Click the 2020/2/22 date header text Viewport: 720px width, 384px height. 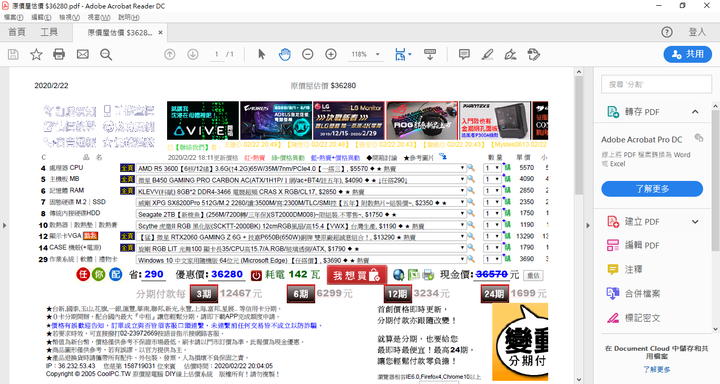pos(51,85)
